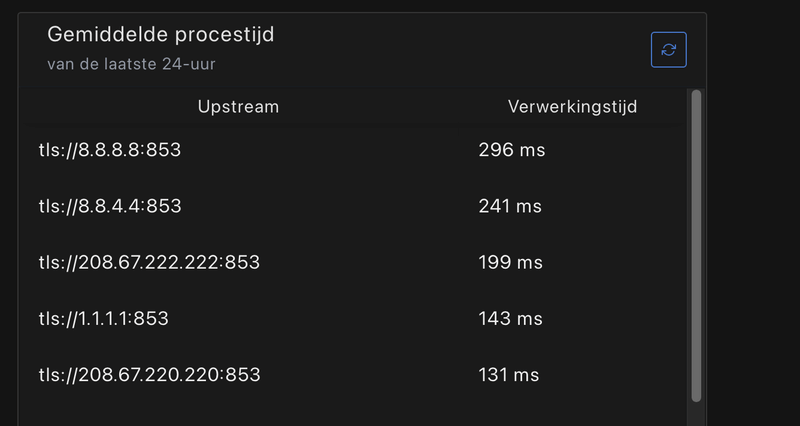This screenshot has height=426, width=800.
Task: Click the 'van de laatste 24-uur' subtitle
Action: 131,65
